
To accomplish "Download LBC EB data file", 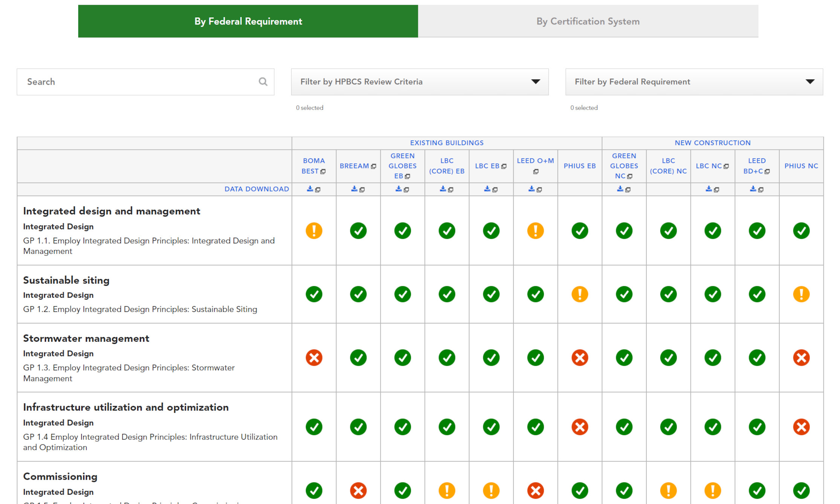I will point(487,189).
